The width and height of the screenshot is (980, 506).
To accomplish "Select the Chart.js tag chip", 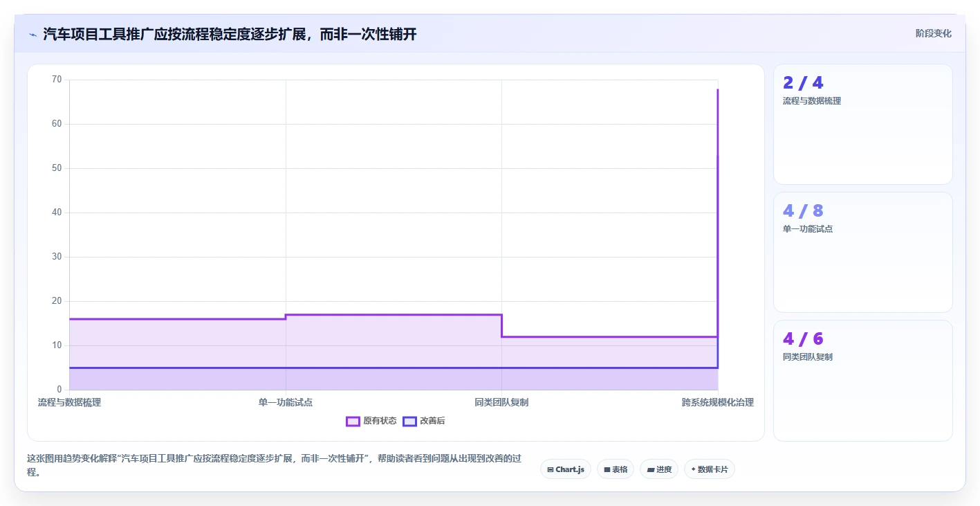I will click(565, 469).
